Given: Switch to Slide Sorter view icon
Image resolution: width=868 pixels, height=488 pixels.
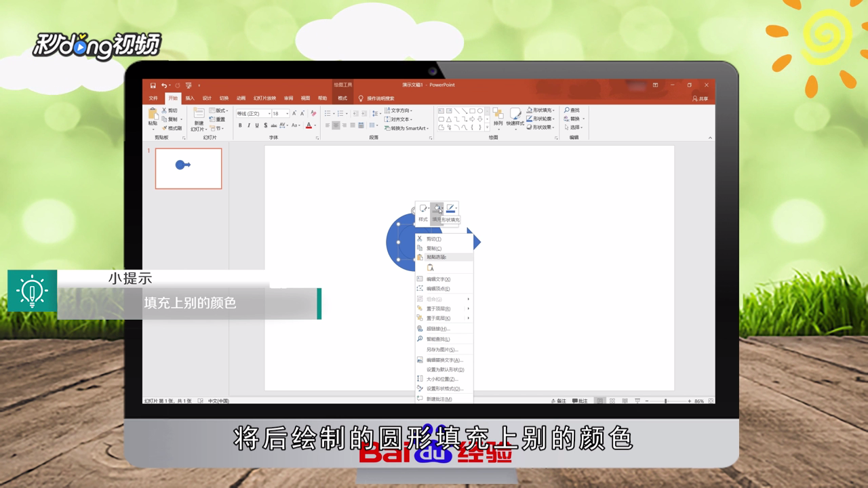Looking at the screenshot, I should [x=612, y=401].
